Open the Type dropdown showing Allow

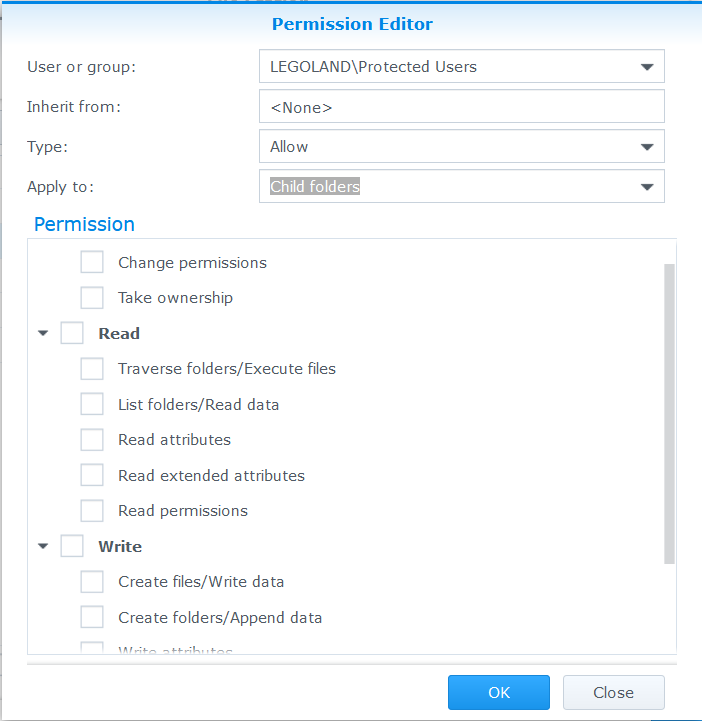[x=462, y=147]
